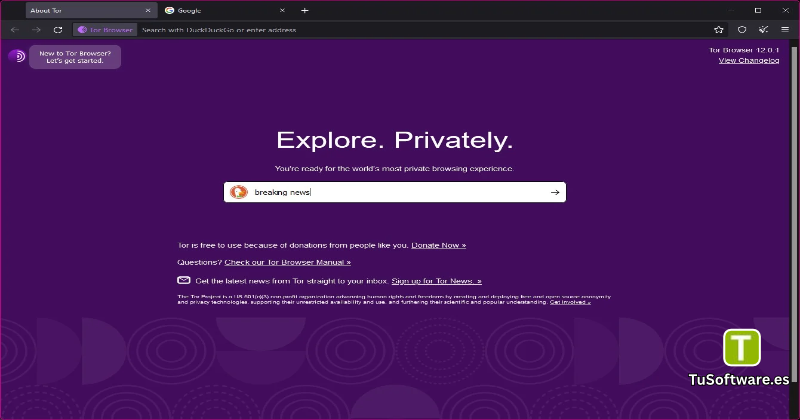Submit search with the arrow button
This screenshot has width=800, height=420.
point(555,192)
